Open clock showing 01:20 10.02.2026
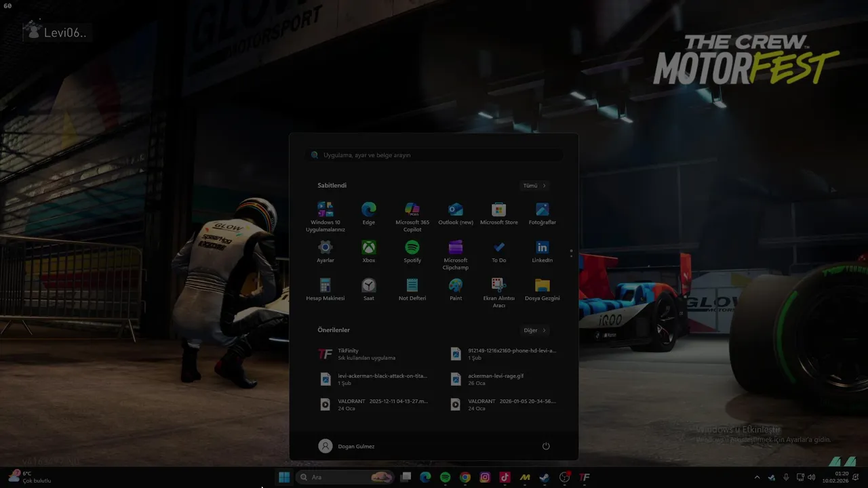The width and height of the screenshot is (868, 488). pyautogui.click(x=835, y=477)
